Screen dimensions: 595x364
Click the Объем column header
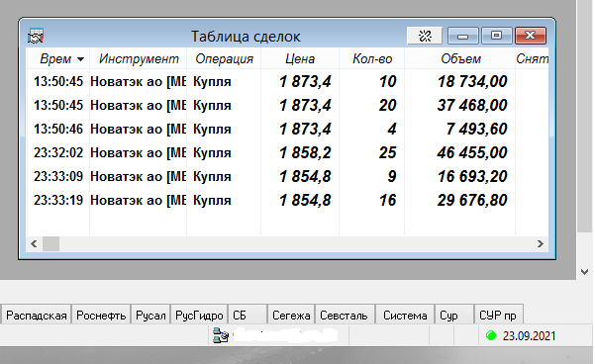click(460, 58)
